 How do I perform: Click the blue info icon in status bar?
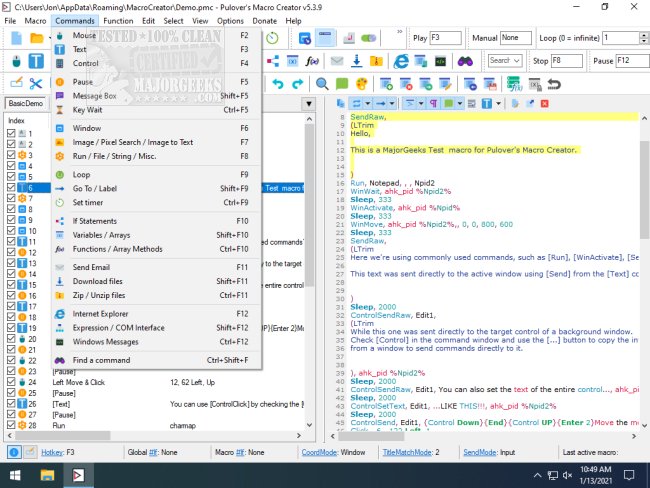14,452
